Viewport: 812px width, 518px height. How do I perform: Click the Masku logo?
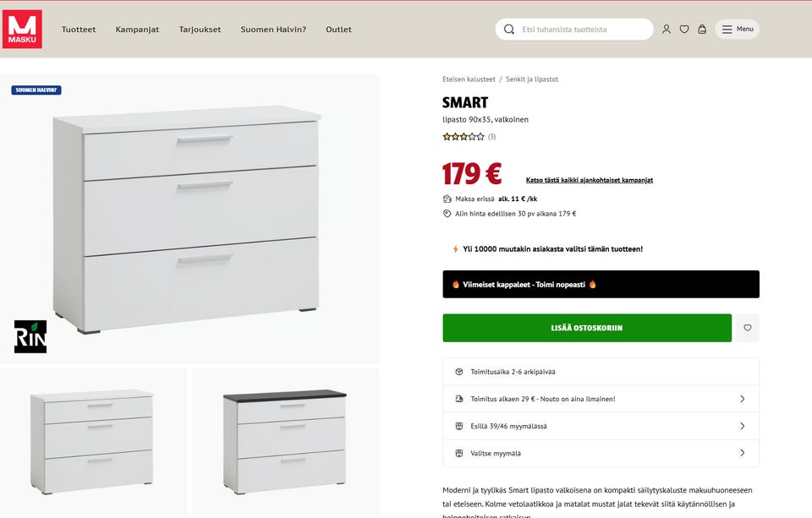22,29
